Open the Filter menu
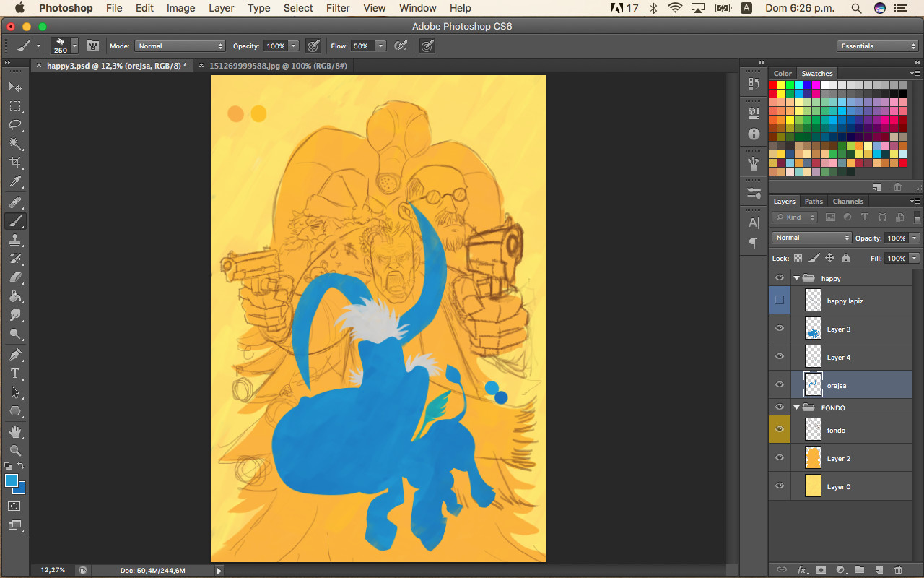The image size is (924, 578). pyautogui.click(x=338, y=8)
